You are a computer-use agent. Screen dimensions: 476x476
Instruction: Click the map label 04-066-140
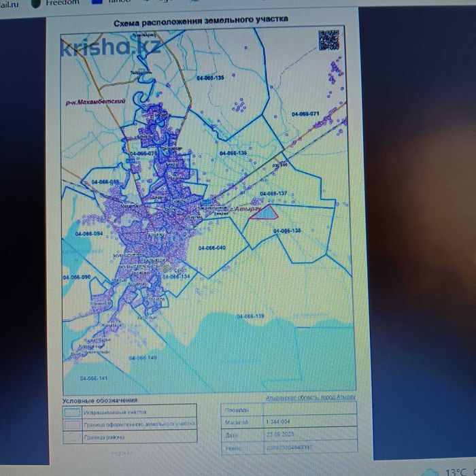point(143,358)
